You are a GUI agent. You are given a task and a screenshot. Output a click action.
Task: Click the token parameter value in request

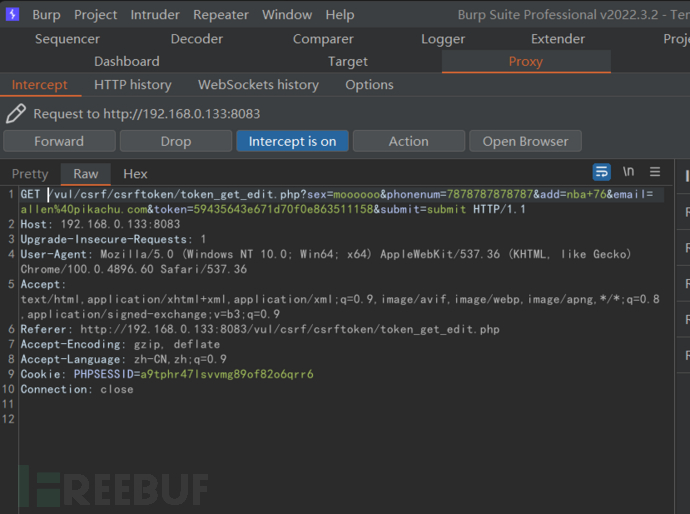tap(283, 209)
